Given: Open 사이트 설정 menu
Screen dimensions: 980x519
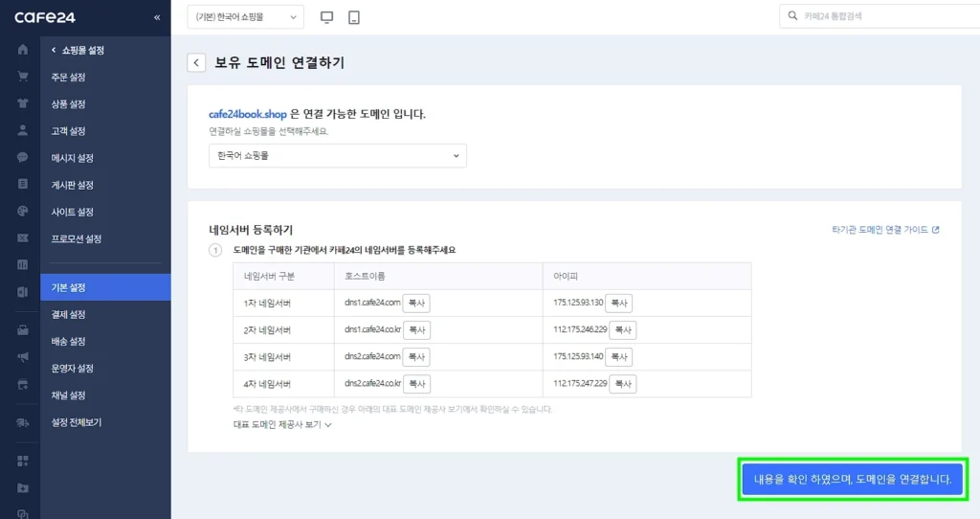Looking at the screenshot, I should [73, 212].
